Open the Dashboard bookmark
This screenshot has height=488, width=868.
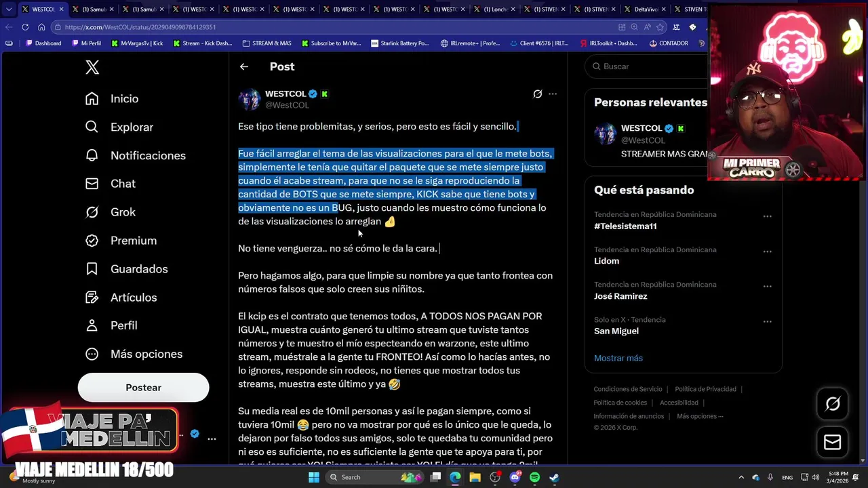(43, 43)
